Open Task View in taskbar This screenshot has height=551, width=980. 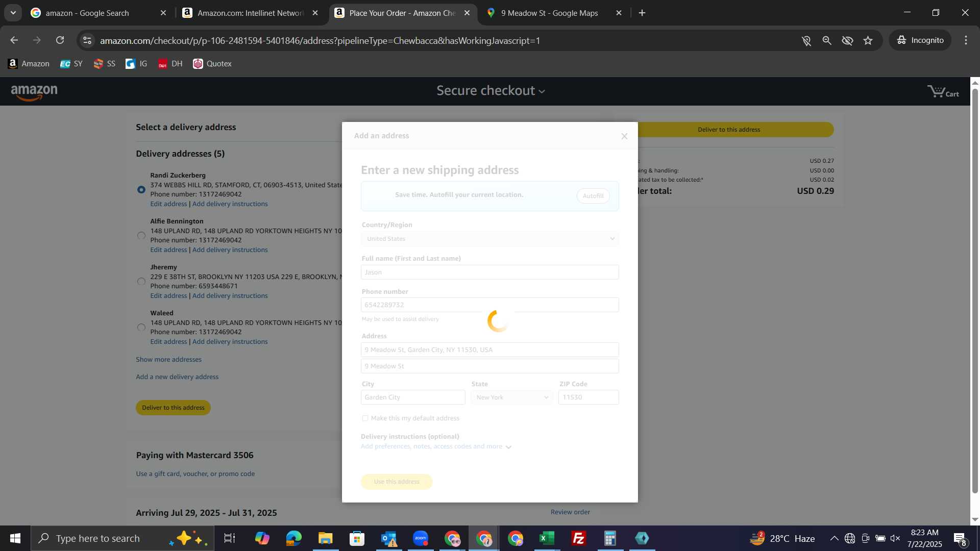(230, 538)
